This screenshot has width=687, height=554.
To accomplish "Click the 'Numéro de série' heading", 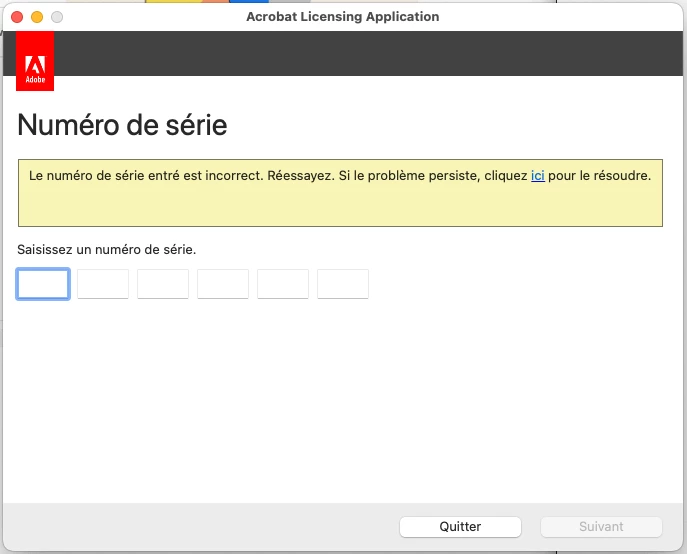I will click(x=122, y=125).
